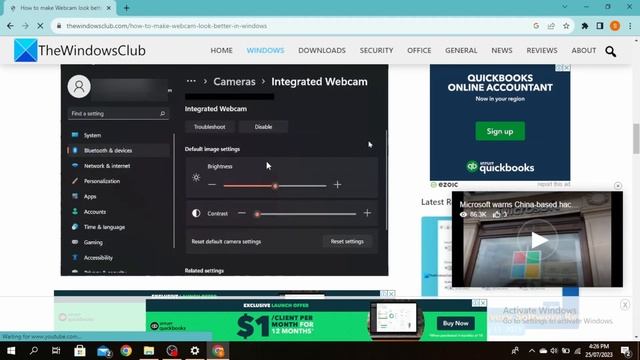Open the REVIEWS menu item
This screenshot has height=360, width=640.
tap(542, 50)
